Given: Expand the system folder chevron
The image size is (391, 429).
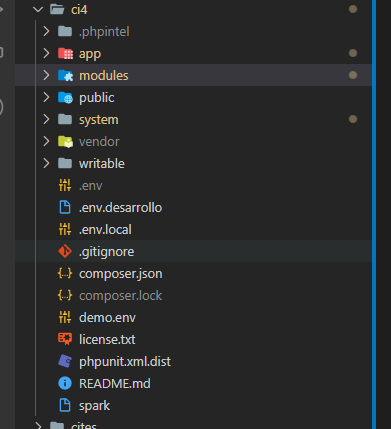Looking at the screenshot, I should [x=46, y=119].
